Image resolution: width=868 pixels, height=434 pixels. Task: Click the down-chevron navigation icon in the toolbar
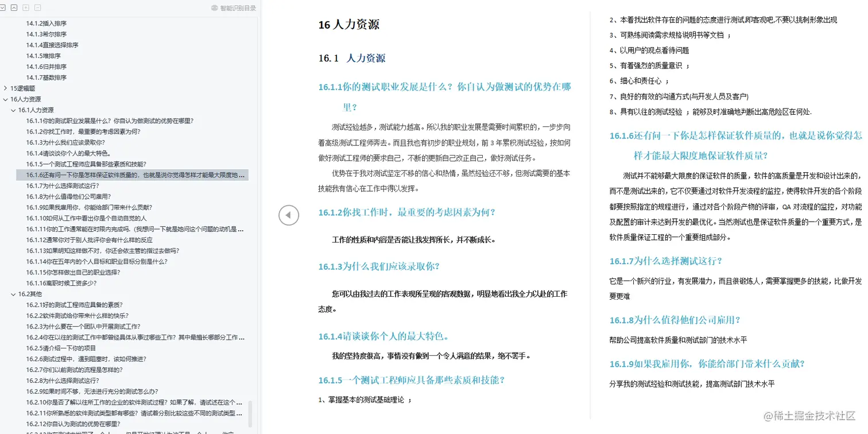click(3, 7)
